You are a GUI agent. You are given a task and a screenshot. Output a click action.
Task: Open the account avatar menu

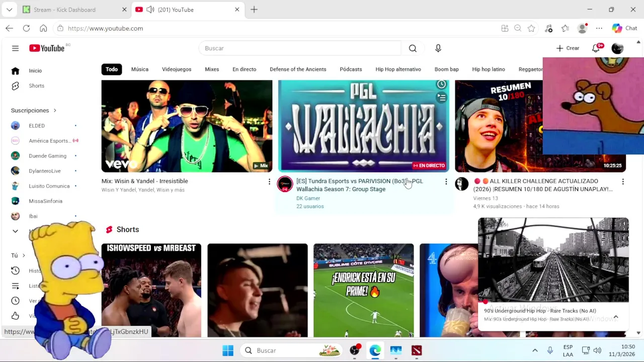617,48
